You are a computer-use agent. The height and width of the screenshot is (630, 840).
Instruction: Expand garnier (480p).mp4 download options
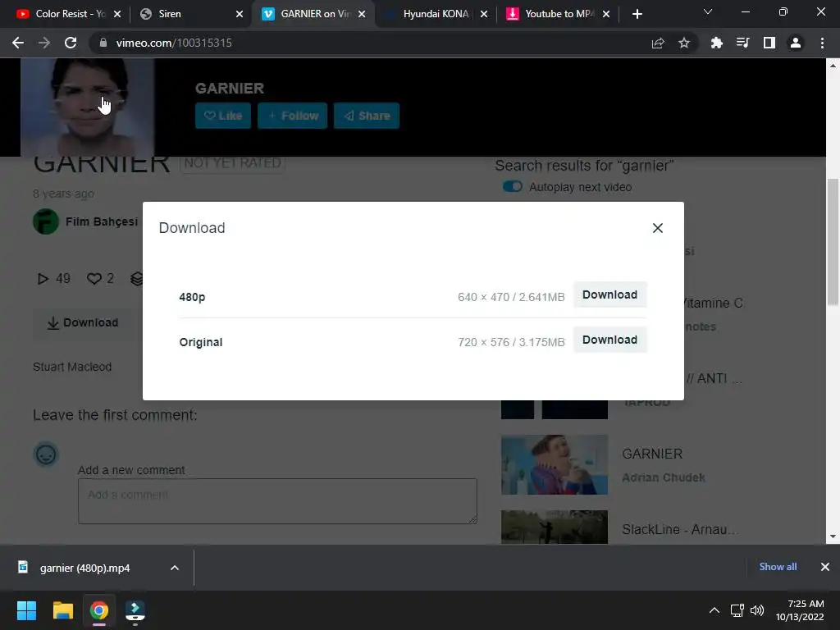point(175,568)
